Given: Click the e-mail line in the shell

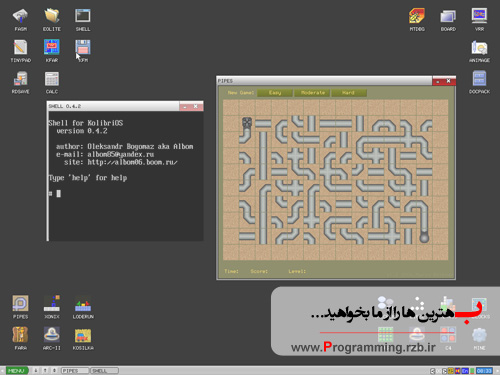Looking at the screenshot, I should tap(105, 154).
